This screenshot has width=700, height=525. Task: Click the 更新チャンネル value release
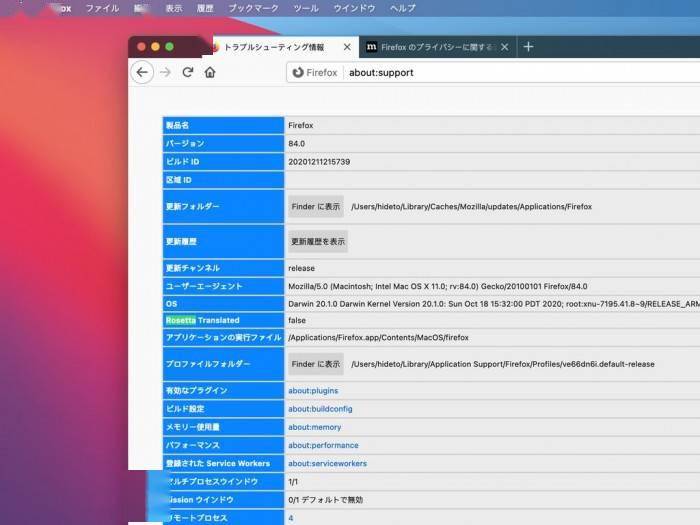tap(301, 268)
